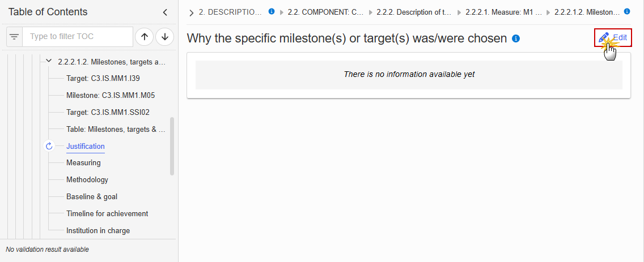Open Baseline & goal section
Screen dimensions: 644x262
[92, 196]
